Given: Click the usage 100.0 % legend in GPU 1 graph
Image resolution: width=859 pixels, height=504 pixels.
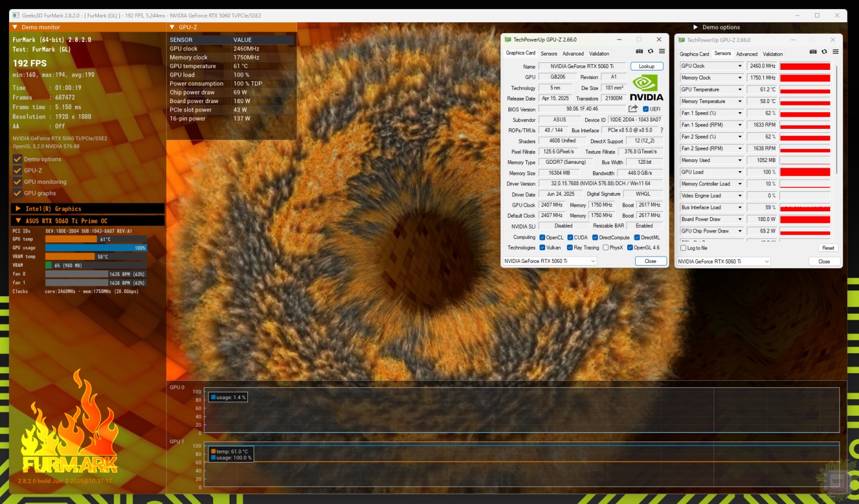Looking at the screenshot, I should (x=231, y=458).
